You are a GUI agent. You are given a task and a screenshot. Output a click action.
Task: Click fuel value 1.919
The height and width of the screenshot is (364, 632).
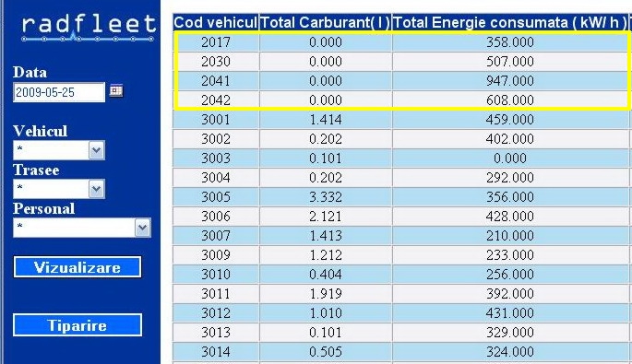click(x=326, y=293)
